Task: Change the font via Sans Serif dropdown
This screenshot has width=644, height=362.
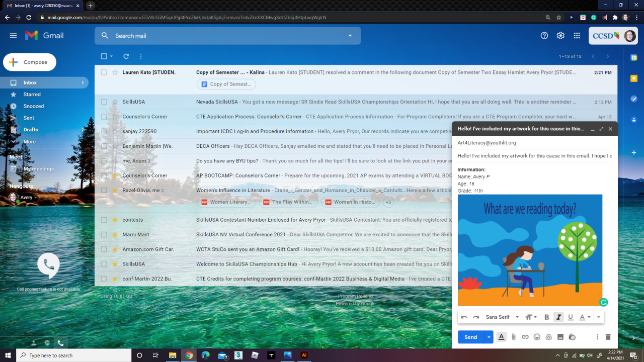Action: [502, 317]
